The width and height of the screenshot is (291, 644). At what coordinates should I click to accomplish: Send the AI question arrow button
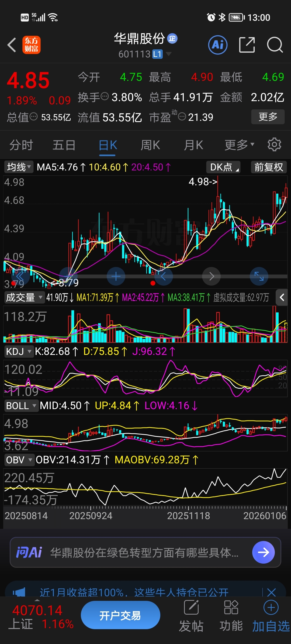click(263, 552)
